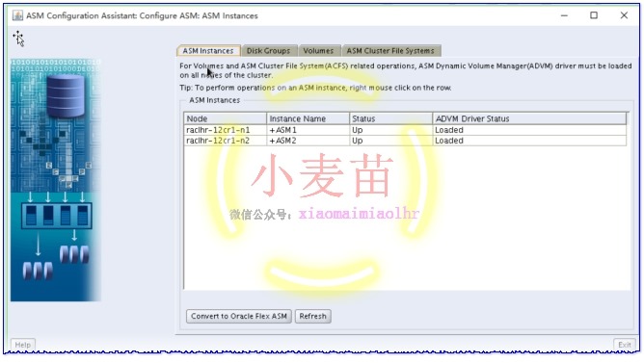Viewport: 644px width, 363px height.
Task: Click the ASM Configuration Assistant title bar icon
Action: (x=17, y=15)
